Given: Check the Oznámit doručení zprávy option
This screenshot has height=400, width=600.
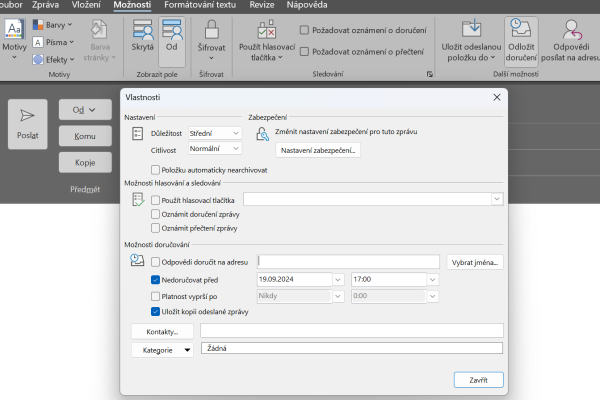Looking at the screenshot, I should 155,213.
